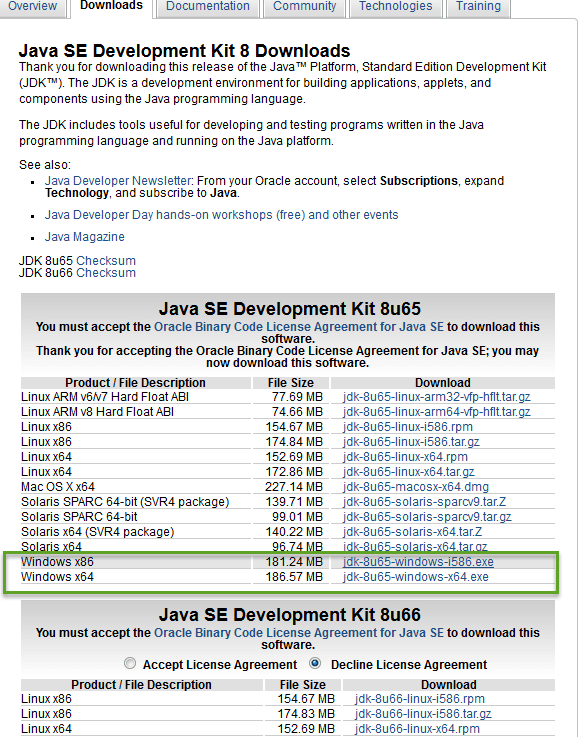This screenshot has width=580, height=737.
Task: Click the '140.22 MB' file size
Action: [x=294, y=532]
